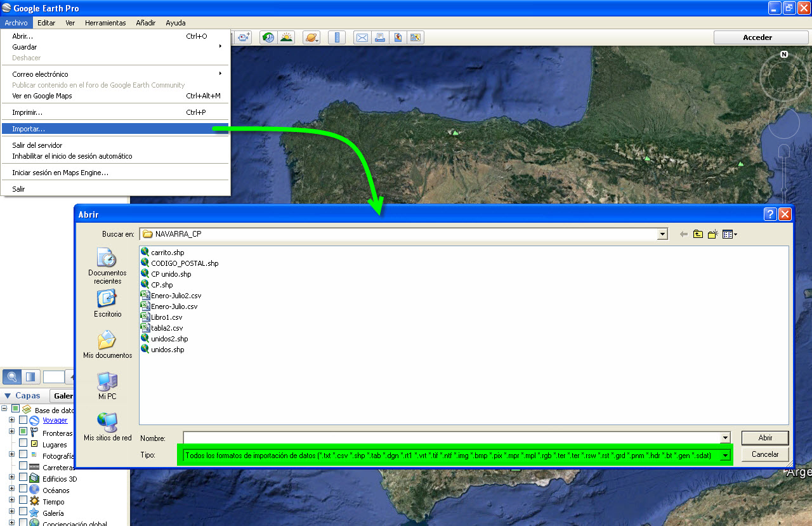
Task: Print the view with the printer icon
Action: (379, 37)
